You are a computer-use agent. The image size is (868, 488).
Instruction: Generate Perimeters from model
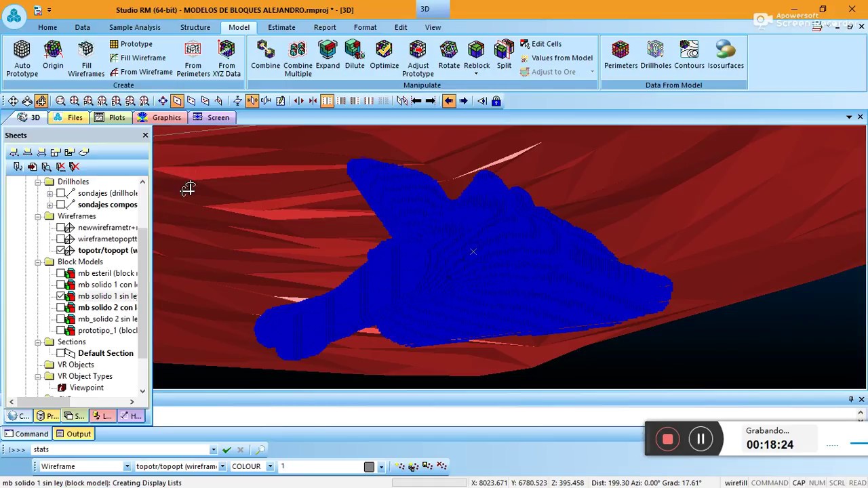(x=620, y=54)
